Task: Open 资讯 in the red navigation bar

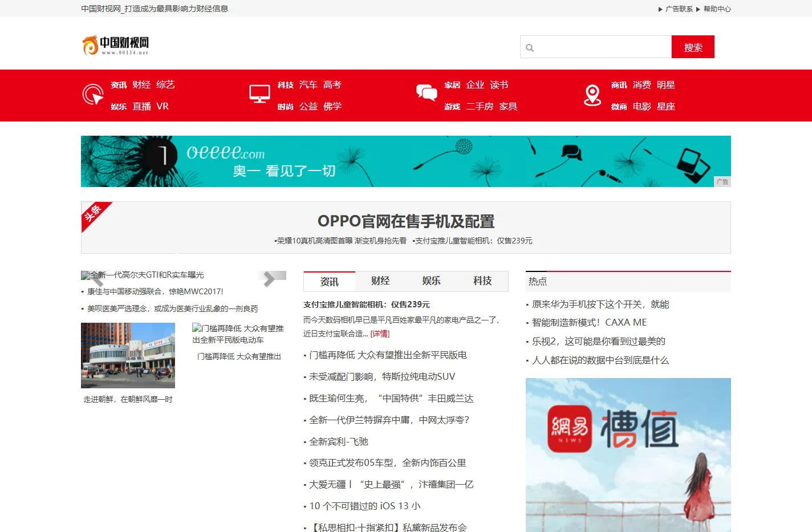Action: pos(119,85)
